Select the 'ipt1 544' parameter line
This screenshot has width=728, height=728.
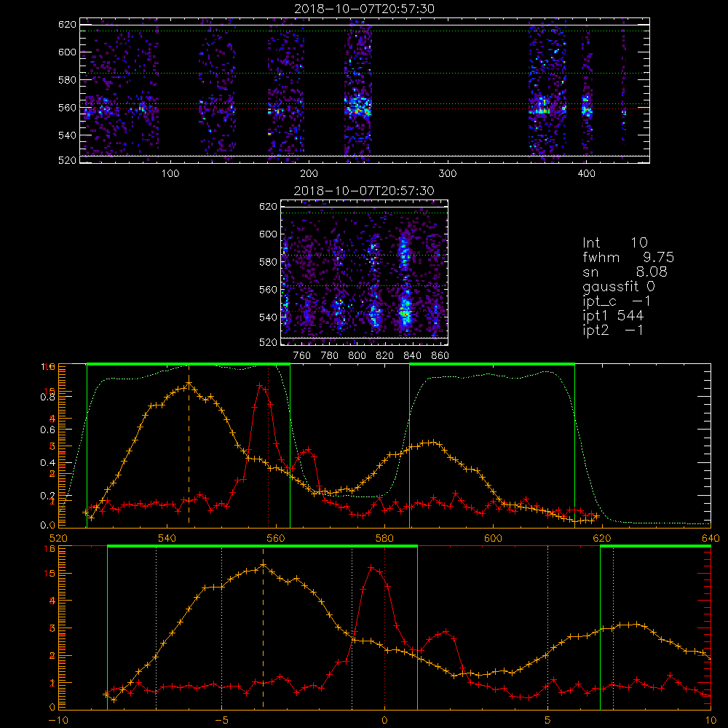[613, 316]
